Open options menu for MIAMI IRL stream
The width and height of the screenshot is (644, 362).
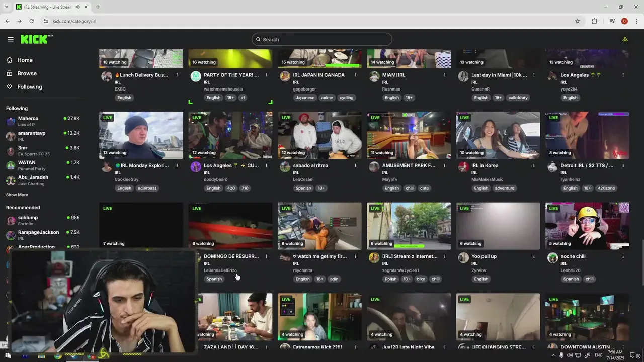(444, 75)
